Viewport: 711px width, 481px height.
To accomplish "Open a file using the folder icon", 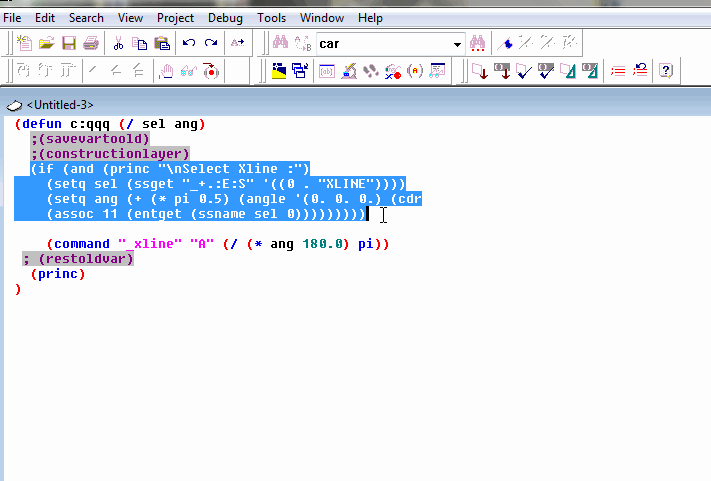I will (x=46, y=43).
